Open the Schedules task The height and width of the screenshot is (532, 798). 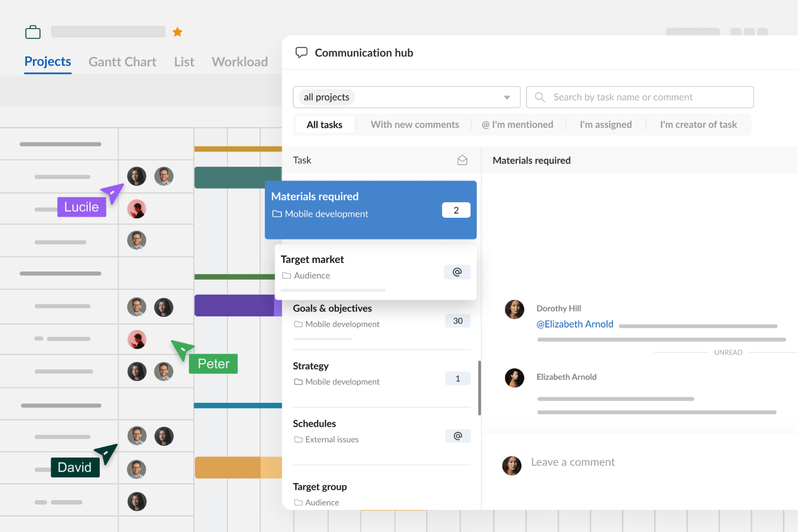382,436
